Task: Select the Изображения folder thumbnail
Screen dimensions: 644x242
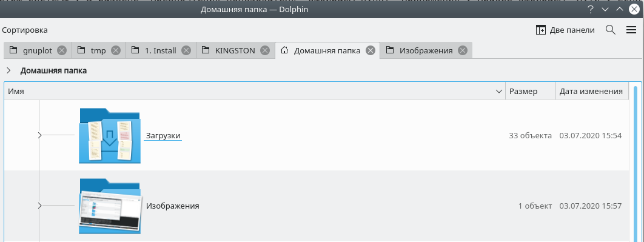Action: point(110,206)
